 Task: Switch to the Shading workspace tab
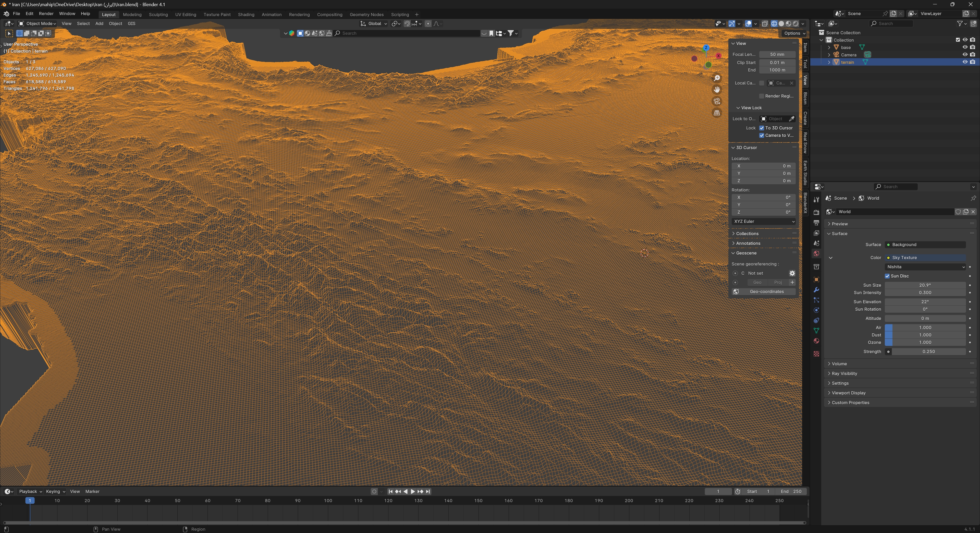(x=246, y=15)
